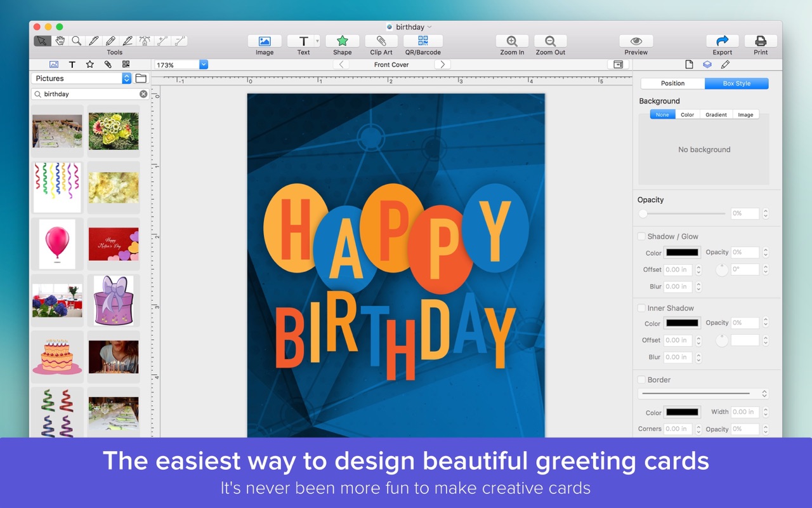Select the arrow selection tool
The height and width of the screenshot is (508, 812).
tap(42, 41)
